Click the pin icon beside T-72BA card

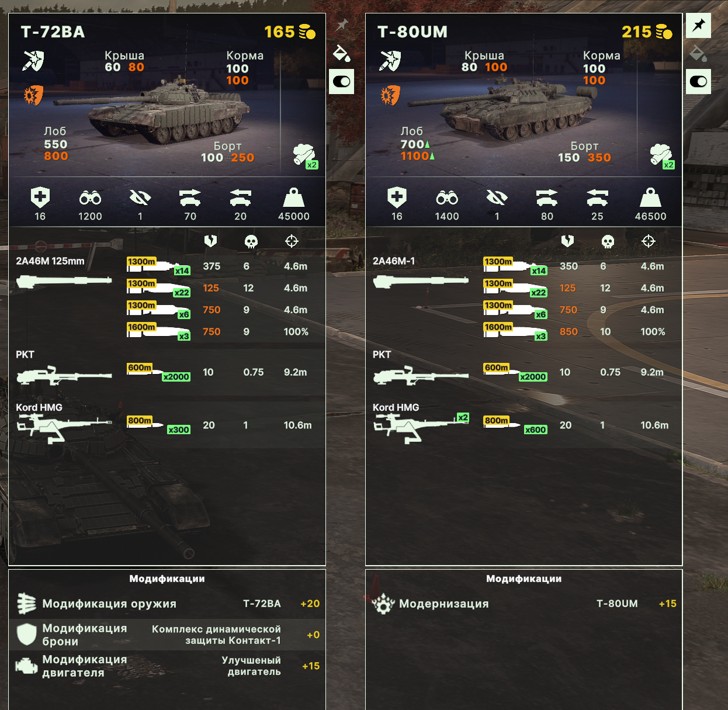[x=342, y=25]
